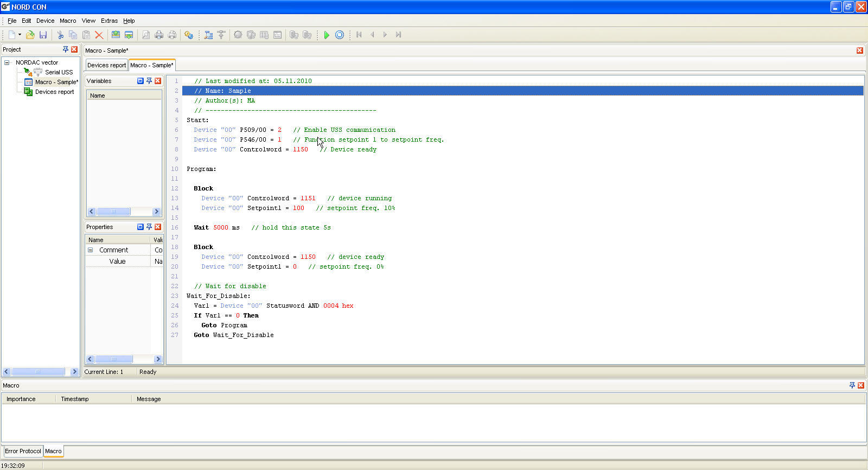Sort by the Timestamp column header

click(x=93, y=399)
